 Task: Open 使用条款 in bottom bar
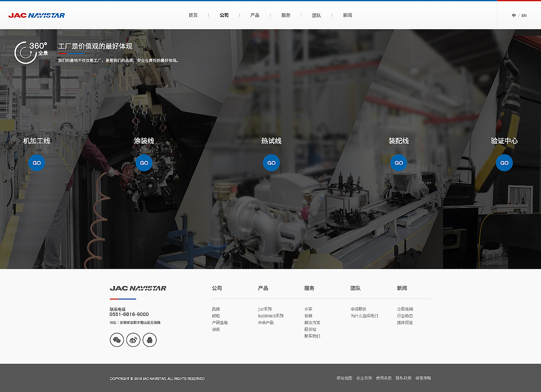click(x=384, y=378)
